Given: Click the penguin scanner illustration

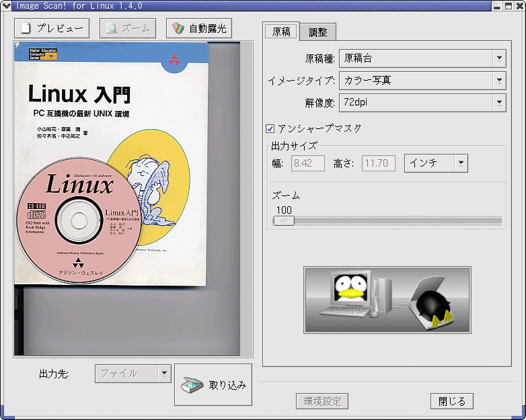Looking at the screenshot, I should tap(387, 300).
